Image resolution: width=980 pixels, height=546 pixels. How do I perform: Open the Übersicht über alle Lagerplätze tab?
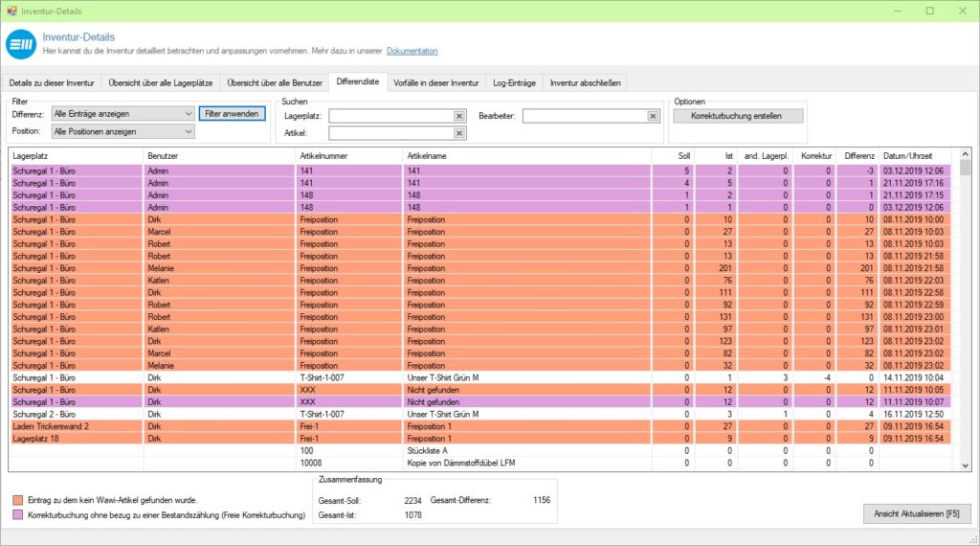pyautogui.click(x=160, y=83)
